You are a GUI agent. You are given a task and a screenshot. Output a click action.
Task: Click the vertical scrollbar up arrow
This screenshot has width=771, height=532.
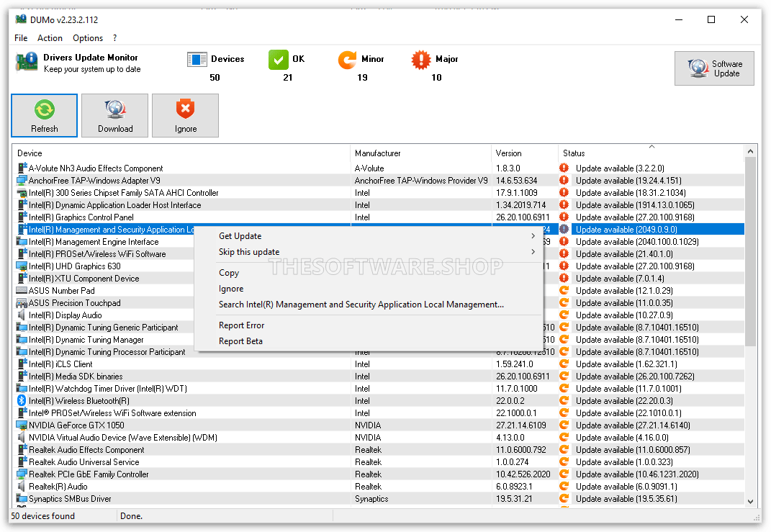tap(750, 151)
